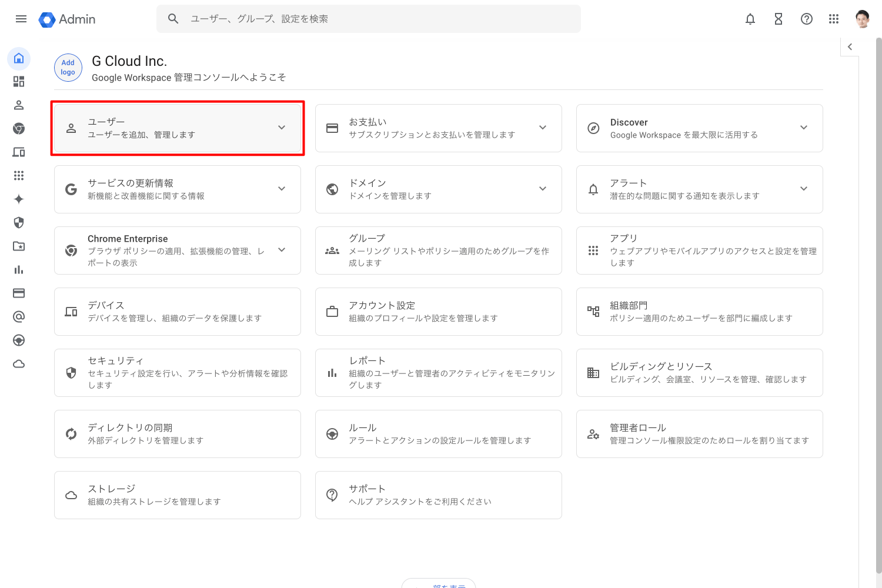Expand the Discover card chevron
This screenshot has width=882, height=588.
804,128
